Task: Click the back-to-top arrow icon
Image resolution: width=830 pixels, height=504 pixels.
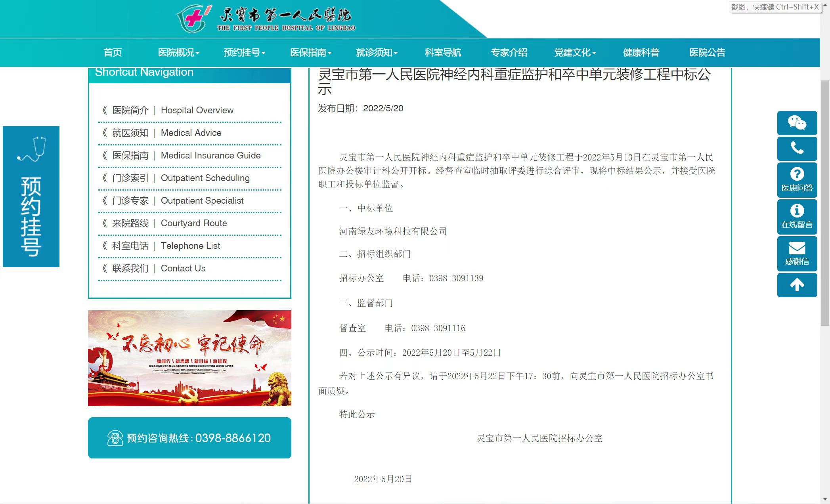Action: click(797, 285)
